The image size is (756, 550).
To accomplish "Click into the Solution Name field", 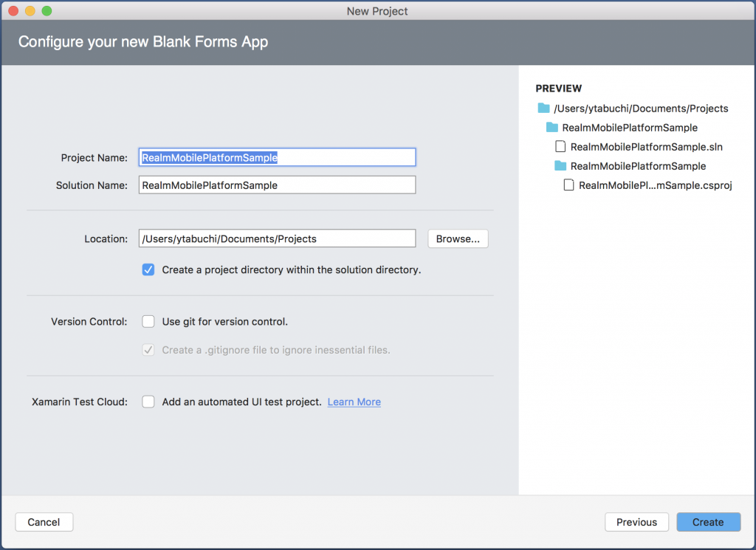I will [278, 185].
